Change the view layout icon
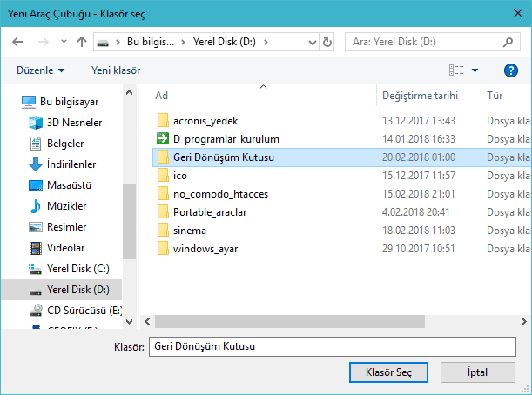 click(456, 70)
